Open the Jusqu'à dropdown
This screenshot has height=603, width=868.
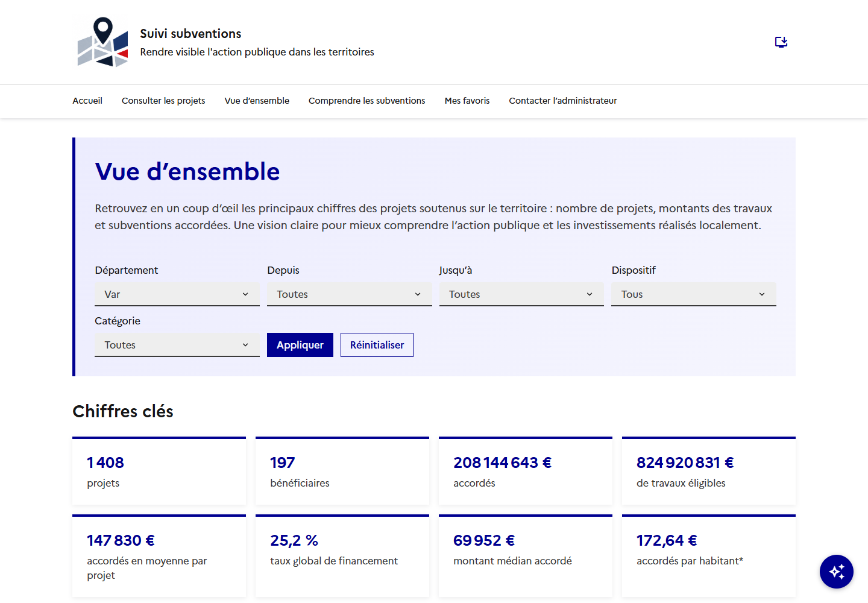pyautogui.click(x=521, y=294)
